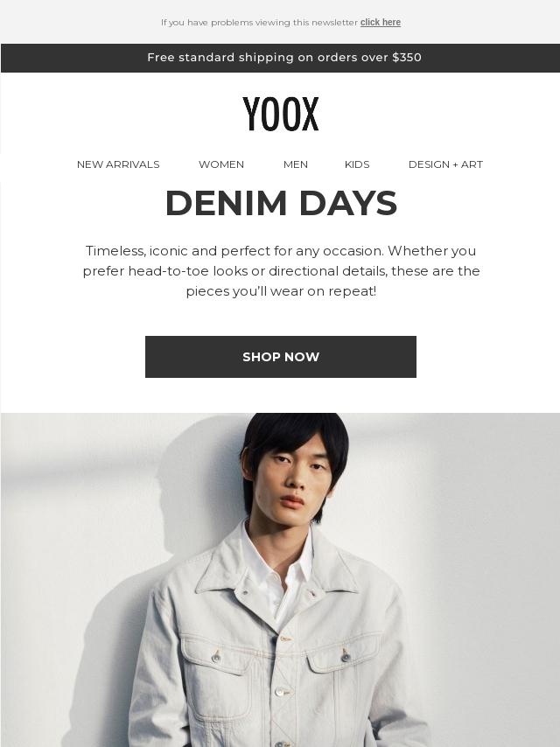Browse the KIDS category
Viewport: 560px width, 747px height.
(357, 164)
